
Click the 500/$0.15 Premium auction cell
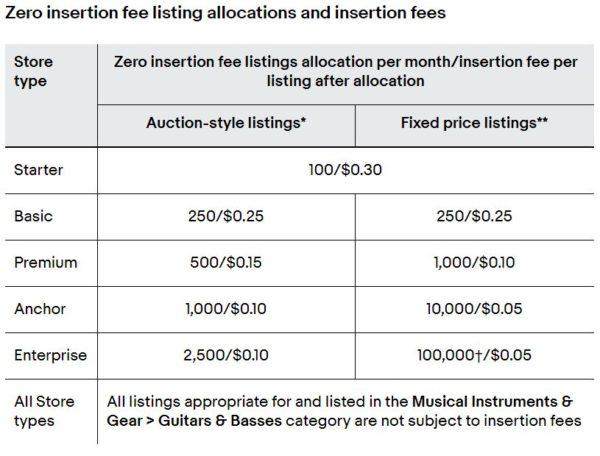point(226,262)
